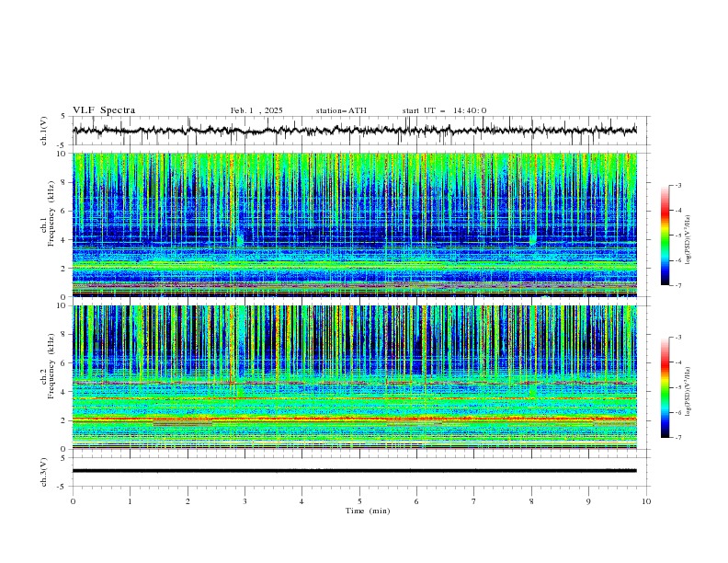Click the "-5" tick on ch.3(V) axis
The height and width of the screenshot is (563, 728).
63,487
